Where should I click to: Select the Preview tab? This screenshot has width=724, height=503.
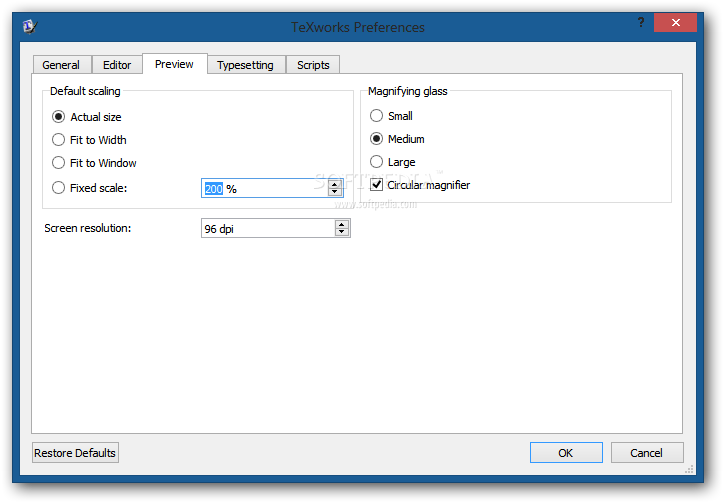coord(175,64)
